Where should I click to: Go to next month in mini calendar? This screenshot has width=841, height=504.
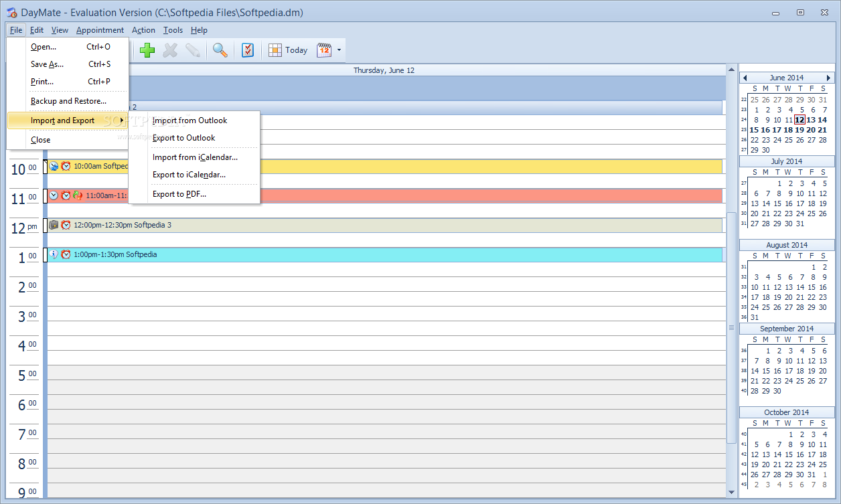click(828, 78)
